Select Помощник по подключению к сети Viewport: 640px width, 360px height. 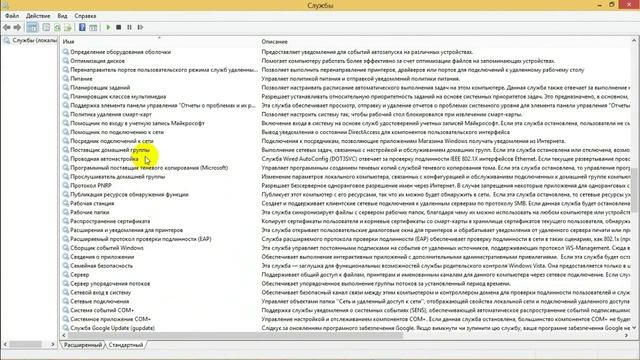(117, 132)
